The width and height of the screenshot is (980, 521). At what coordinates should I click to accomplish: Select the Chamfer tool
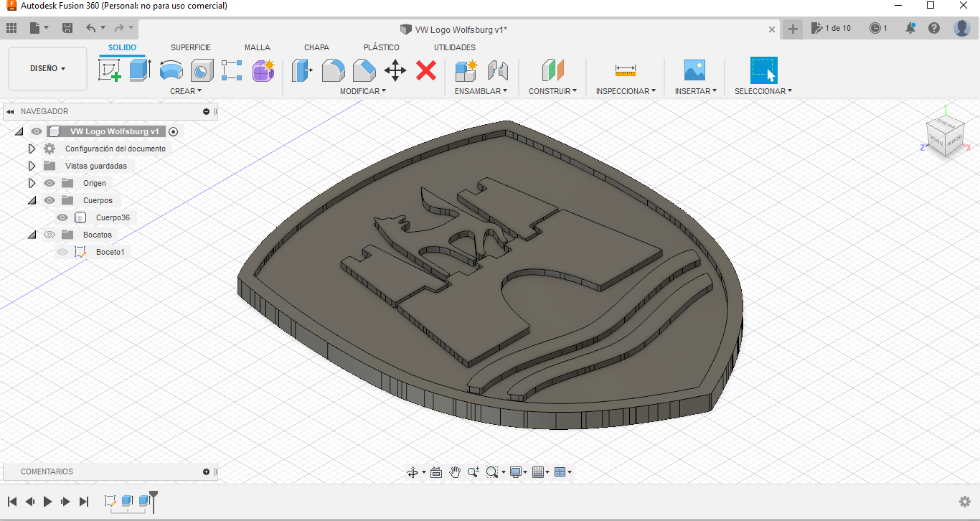[x=364, y=70]
